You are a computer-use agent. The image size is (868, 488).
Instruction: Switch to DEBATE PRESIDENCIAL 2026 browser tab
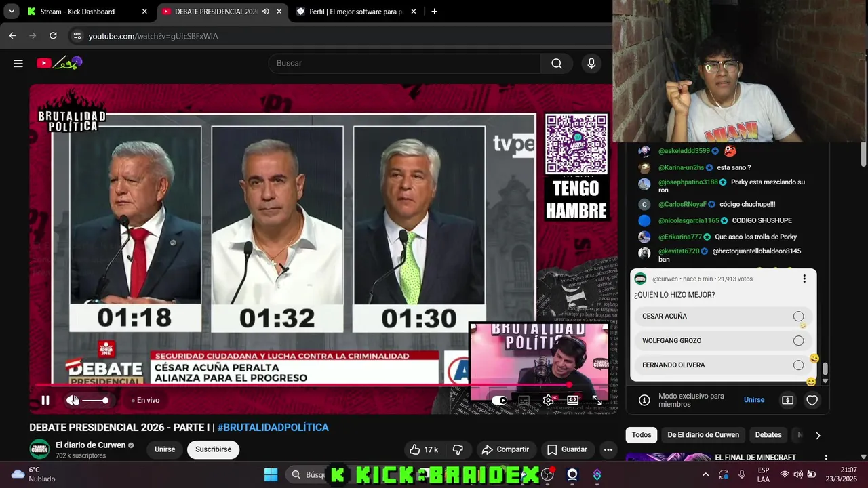(x=216, y=12)
